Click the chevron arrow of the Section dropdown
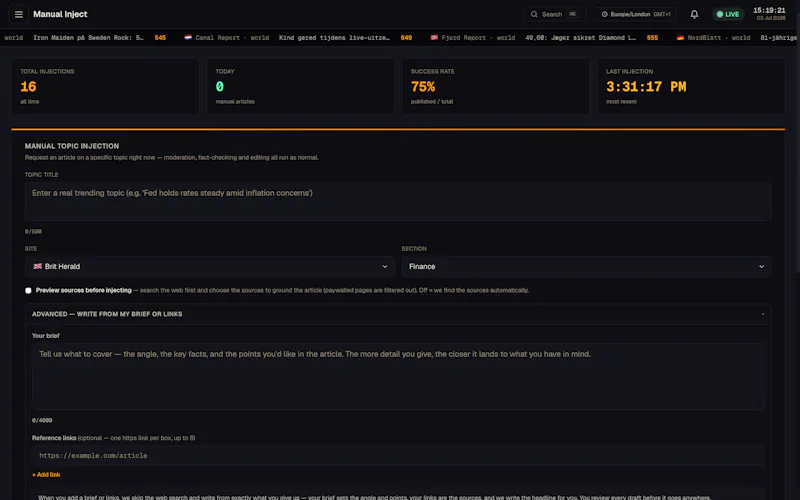The image size is (800, 500). tap(761, 266)
